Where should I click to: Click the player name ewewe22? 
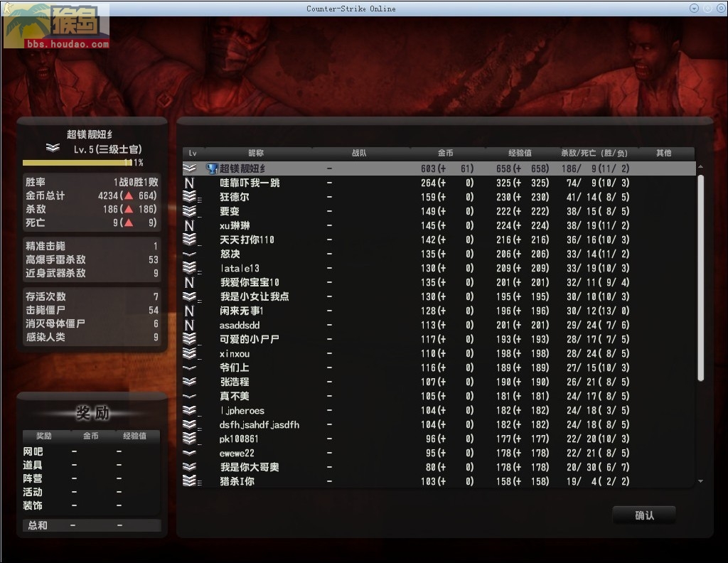pos(237,453)
